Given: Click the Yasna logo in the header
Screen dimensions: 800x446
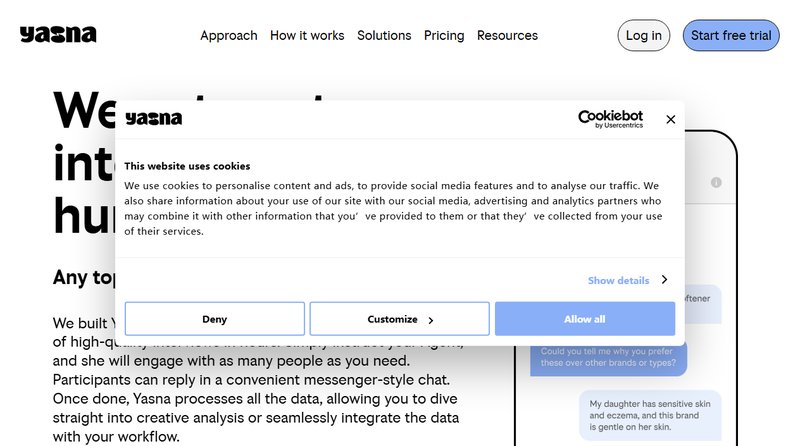Looking at the screenshot, I should [58, 35].
